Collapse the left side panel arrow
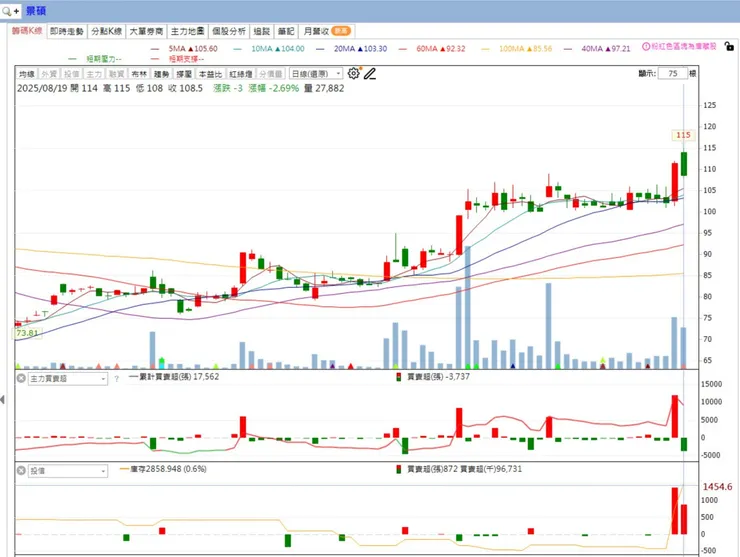 tap(3, 400)
